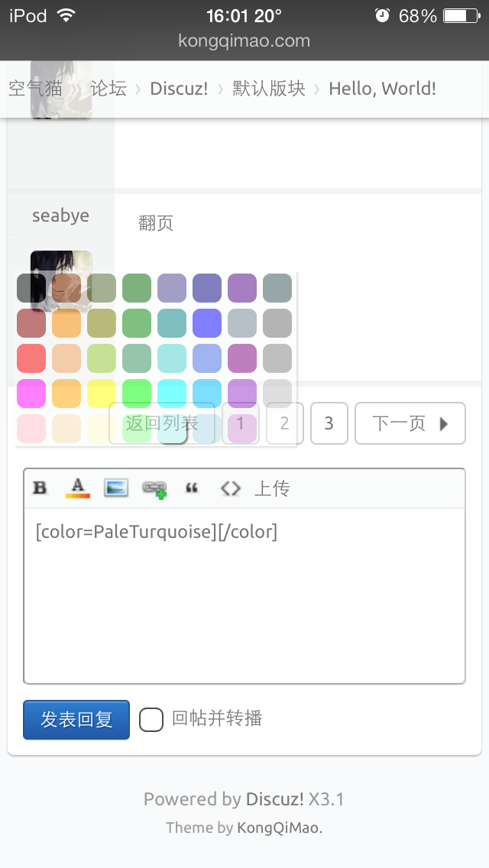This screenshot has height=868, width=489.
Task: Go to page 3
Action: tap(329, 423)
